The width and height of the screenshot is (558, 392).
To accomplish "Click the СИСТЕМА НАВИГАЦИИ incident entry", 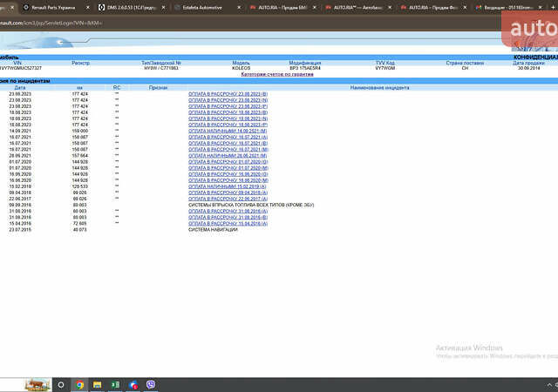I will tap(214, 229).
